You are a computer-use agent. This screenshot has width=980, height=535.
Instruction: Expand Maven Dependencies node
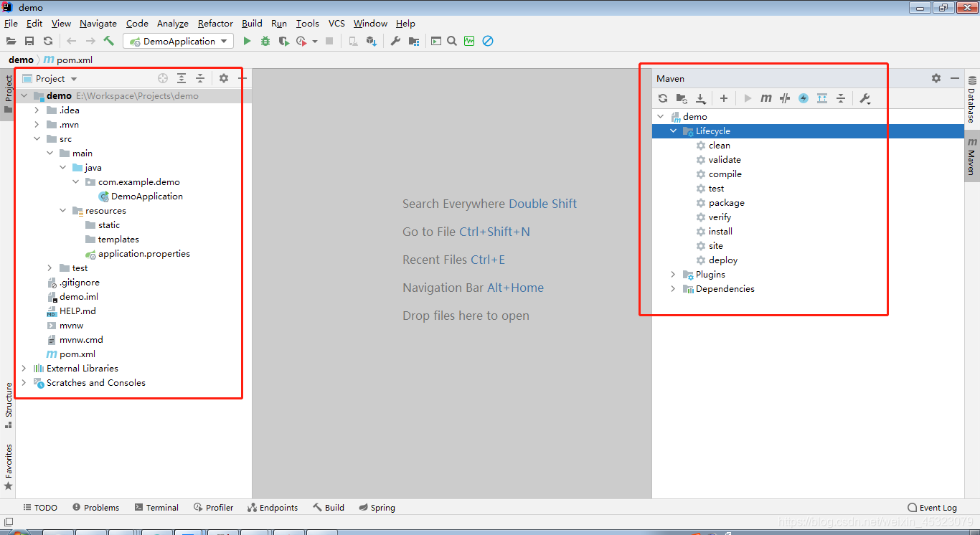673,289
